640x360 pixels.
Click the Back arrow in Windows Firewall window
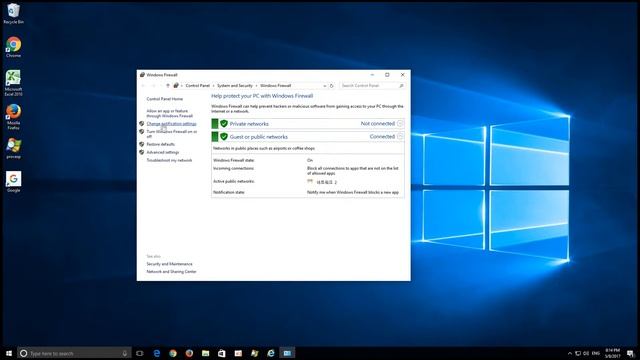(x=143, y=86)
